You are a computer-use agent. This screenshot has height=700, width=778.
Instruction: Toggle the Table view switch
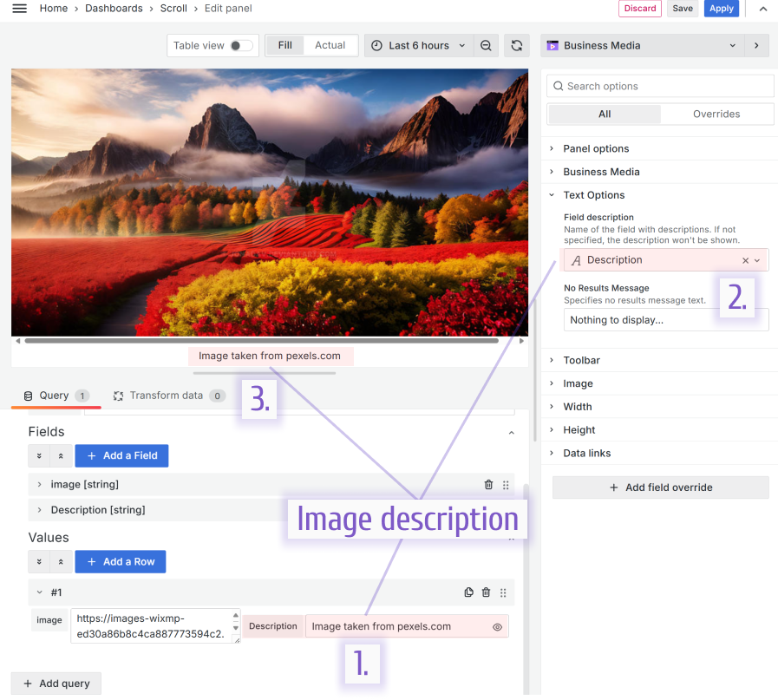(241, 46)
